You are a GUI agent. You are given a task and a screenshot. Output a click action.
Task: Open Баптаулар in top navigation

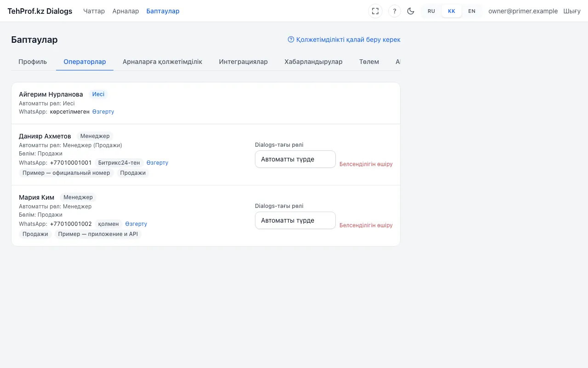163,11
